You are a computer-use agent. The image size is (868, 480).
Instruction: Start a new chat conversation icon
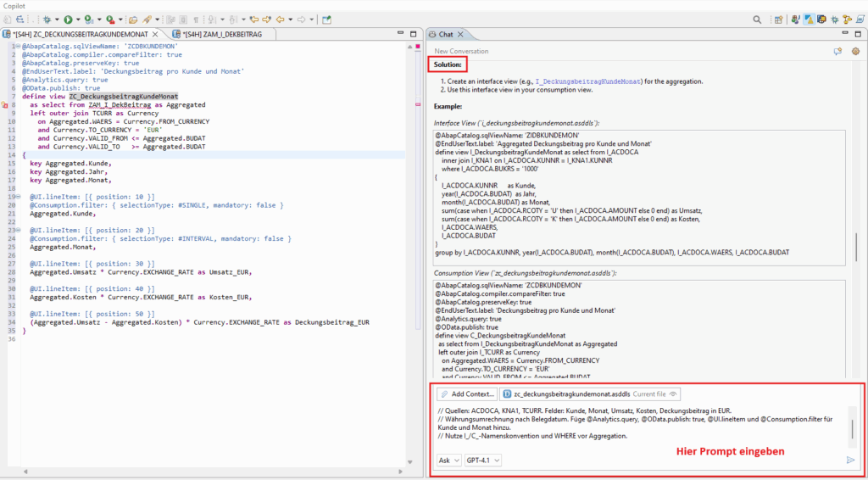point(837,51)
